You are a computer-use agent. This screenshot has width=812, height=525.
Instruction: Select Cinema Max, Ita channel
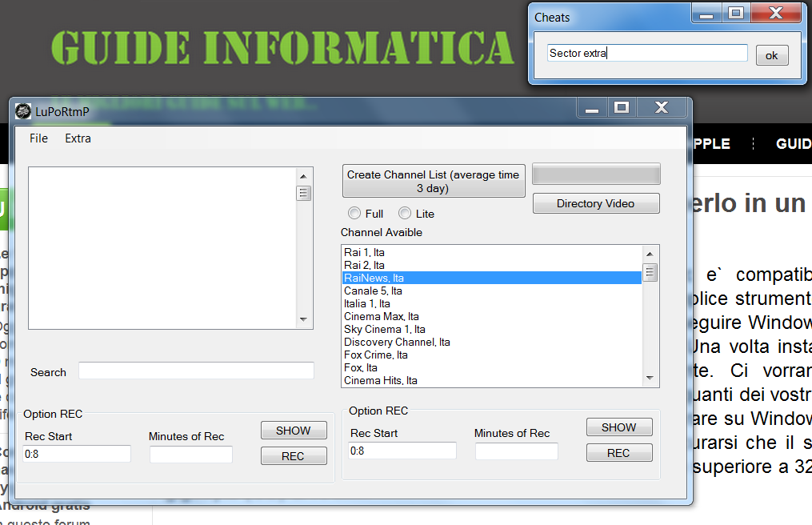point(492,316)
